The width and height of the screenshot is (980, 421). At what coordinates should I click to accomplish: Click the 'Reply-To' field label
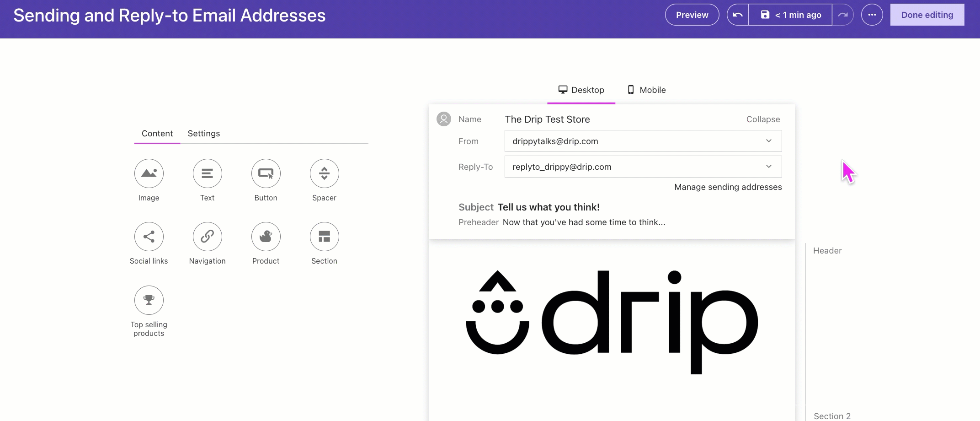pos(475,167)
